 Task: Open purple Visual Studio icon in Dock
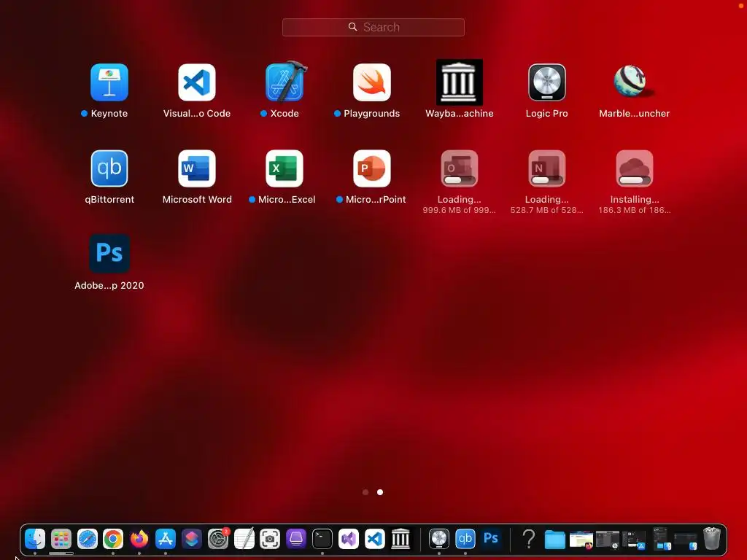click(349, 539)
